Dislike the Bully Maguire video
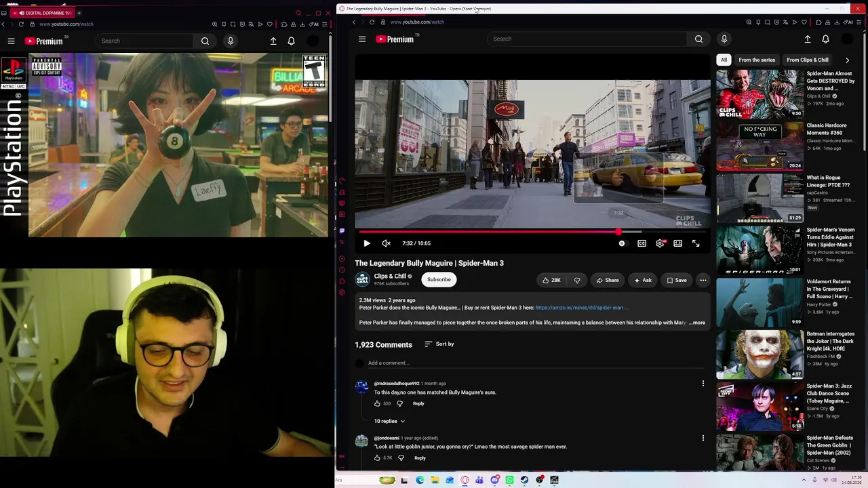 click(x=577, y=280)
